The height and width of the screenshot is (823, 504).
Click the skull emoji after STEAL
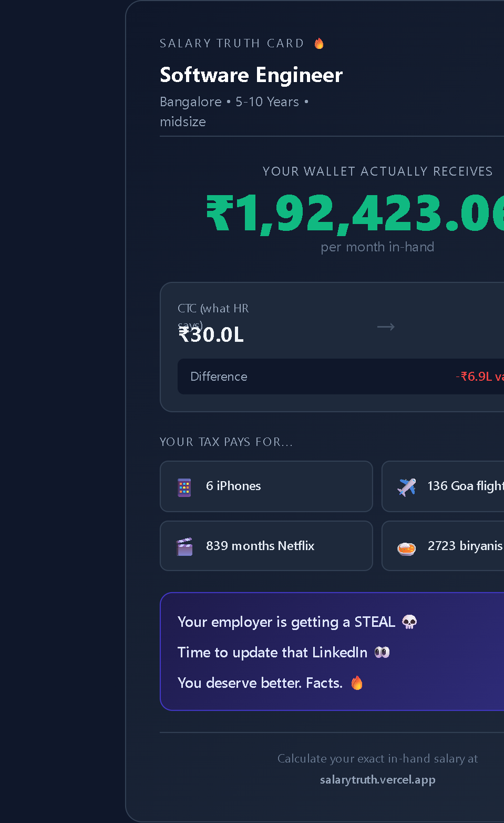(x=410, y=622)
